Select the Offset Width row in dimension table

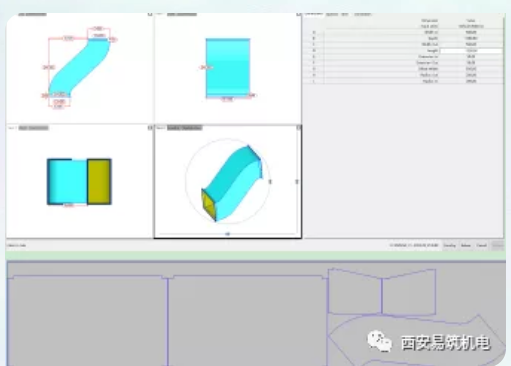[x=403, y=69]
